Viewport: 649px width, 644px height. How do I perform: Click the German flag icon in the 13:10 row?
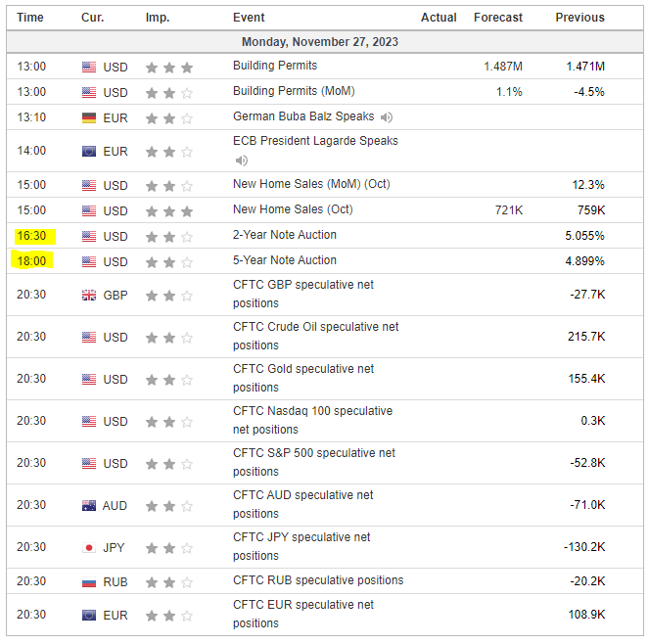(x=90, y=118)
